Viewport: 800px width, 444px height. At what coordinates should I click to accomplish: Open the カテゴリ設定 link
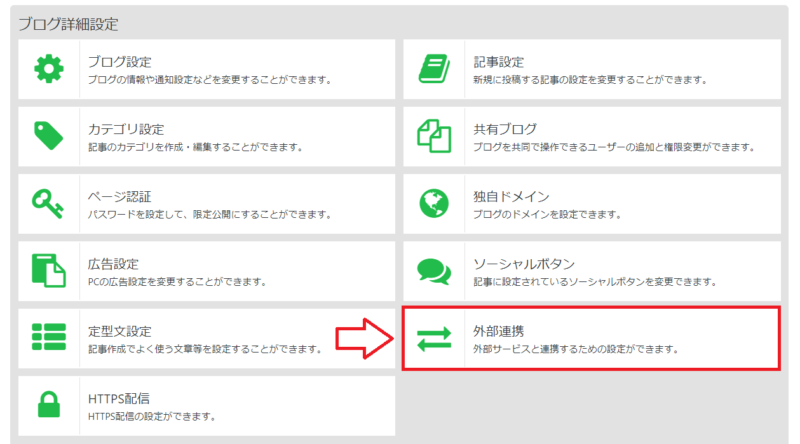tap(126, 129)
